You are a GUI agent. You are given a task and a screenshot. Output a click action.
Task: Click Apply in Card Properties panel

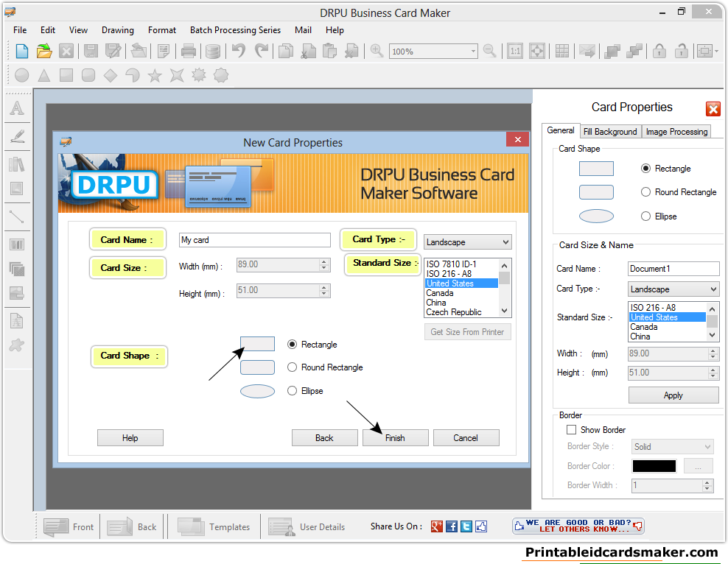tap(673, 395)
